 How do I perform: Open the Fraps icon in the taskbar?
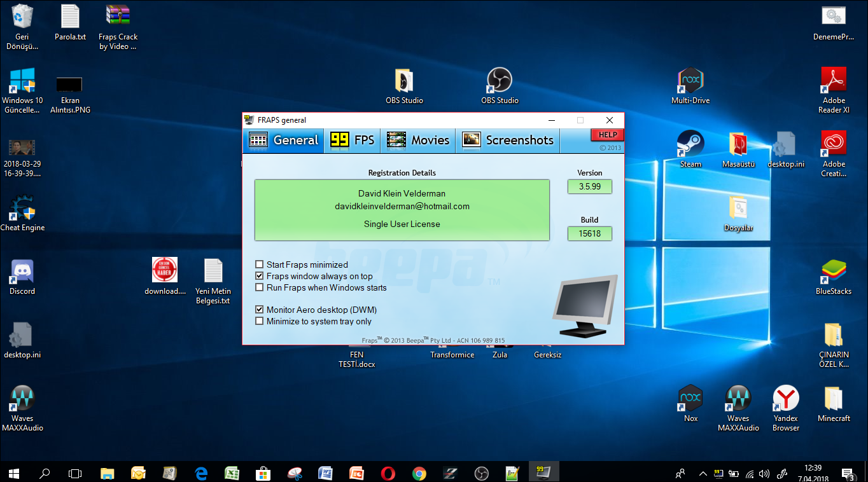(543, 473)
